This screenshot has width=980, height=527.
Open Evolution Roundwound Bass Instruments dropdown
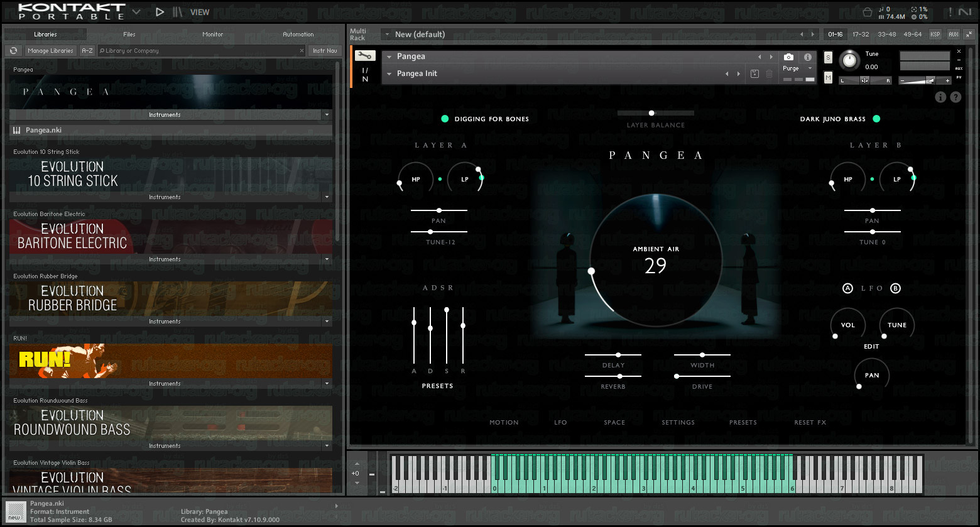pyautogui.click(x=327, y=446)
